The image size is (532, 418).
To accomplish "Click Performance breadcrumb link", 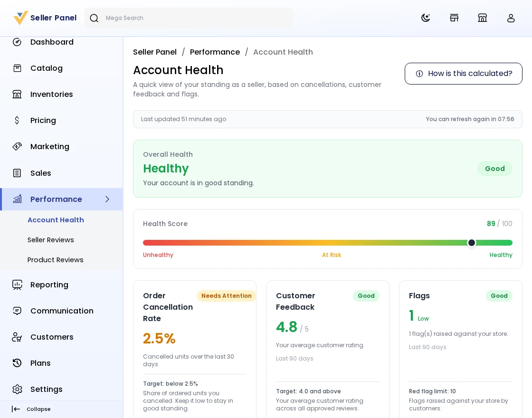I will (215, 52).
